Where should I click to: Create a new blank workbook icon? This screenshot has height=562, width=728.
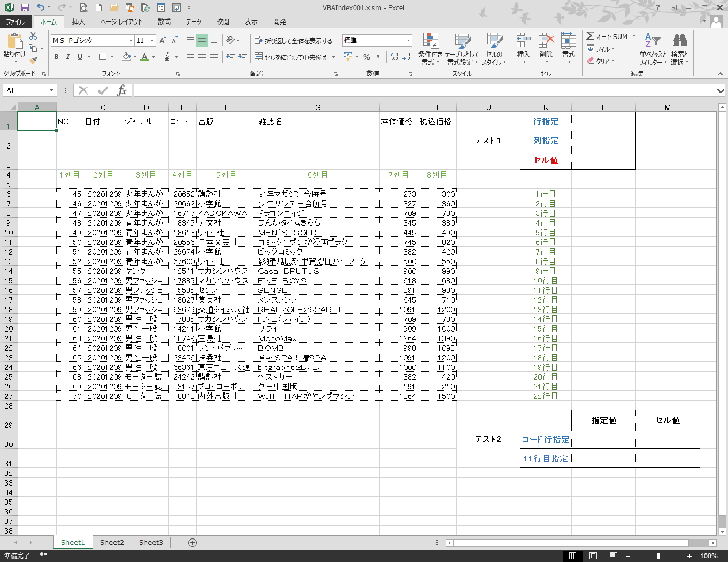[98, 7]
